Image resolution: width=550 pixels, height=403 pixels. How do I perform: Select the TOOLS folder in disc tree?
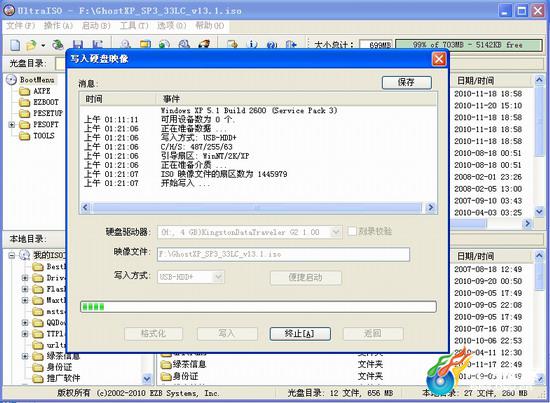[x=44, y=136]
